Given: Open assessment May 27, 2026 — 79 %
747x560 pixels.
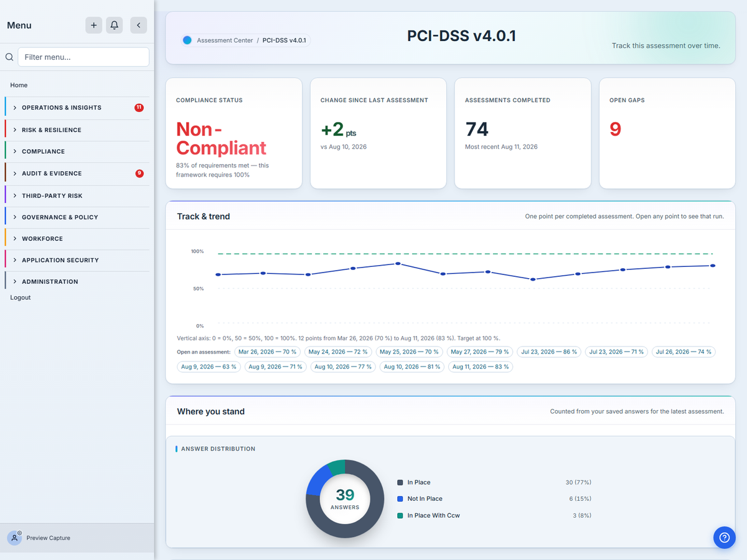Looking at the screenshot, I should coord(480,352).
